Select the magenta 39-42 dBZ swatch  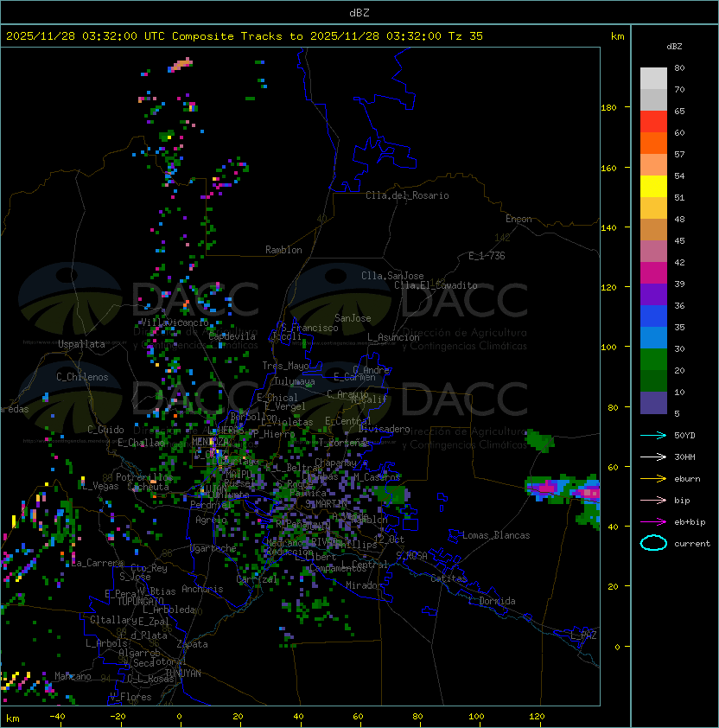click(653, 272)
